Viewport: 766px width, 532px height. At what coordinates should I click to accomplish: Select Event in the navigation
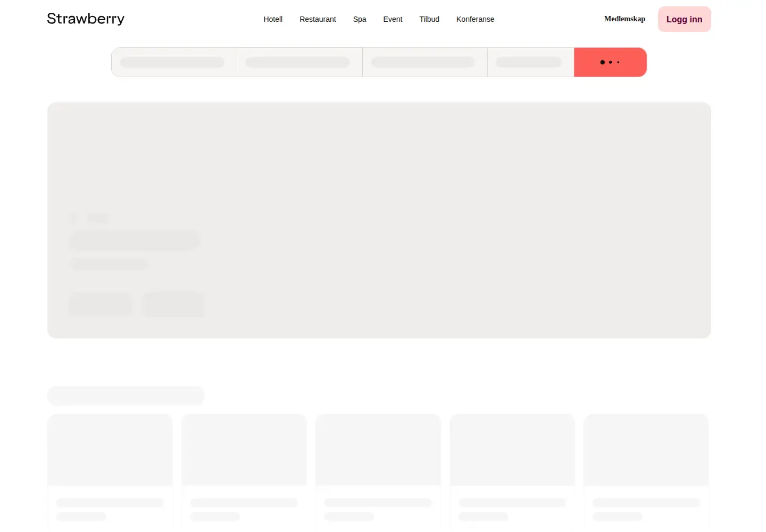coord(393,19)
